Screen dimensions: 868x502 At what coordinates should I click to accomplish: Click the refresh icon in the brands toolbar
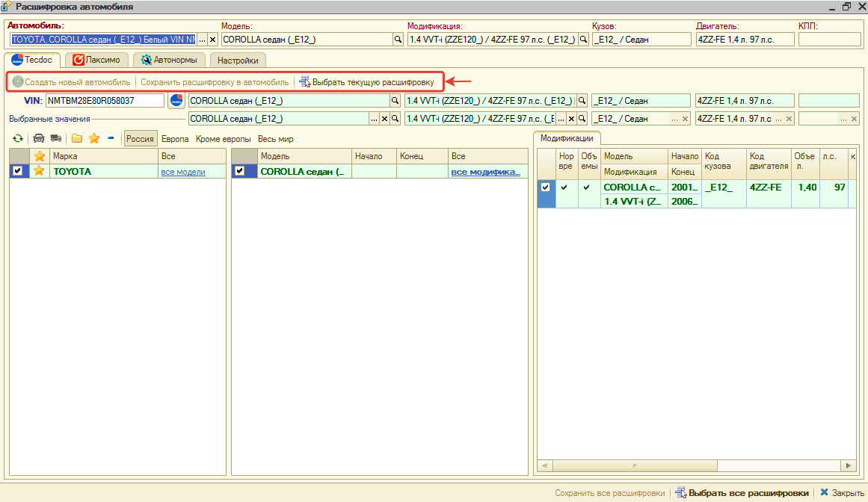(x=18, y=139)
